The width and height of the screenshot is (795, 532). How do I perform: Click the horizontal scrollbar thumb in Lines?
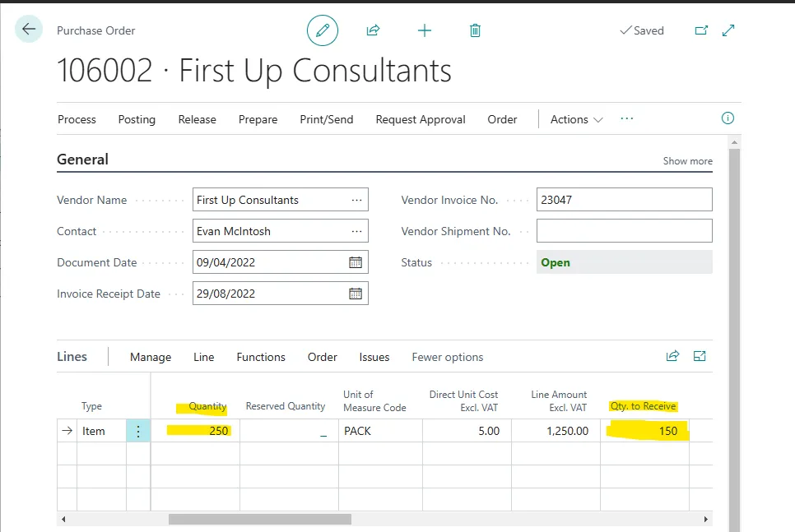point(259,520)
